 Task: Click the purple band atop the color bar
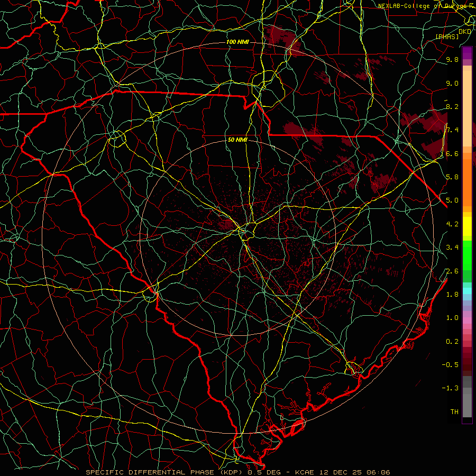[467, 53]
